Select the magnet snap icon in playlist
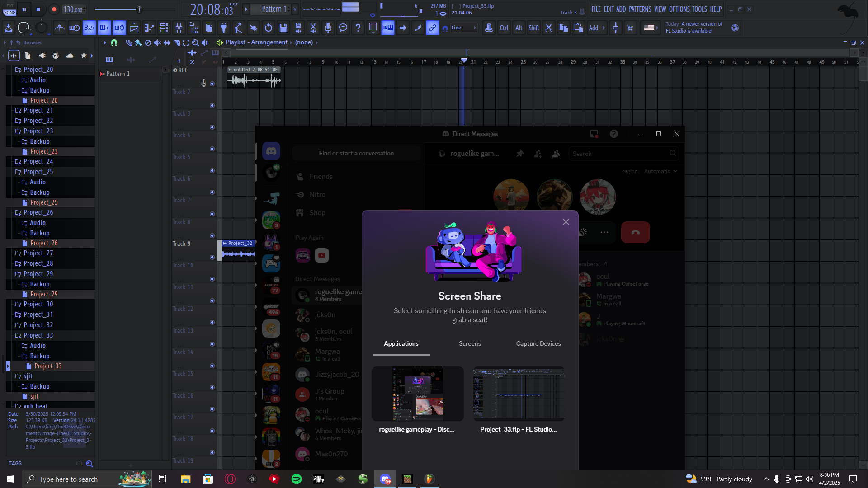The width and height of the screenshot is (868, 488). (x=114, y=42)
